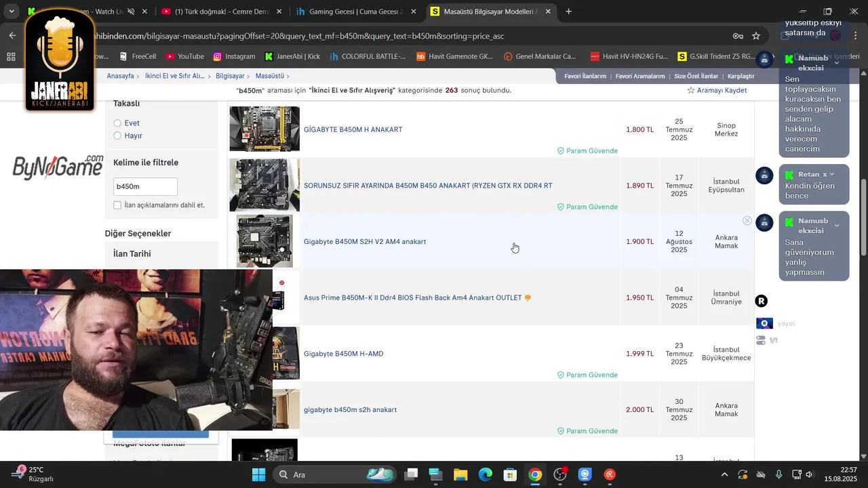Open thumbnail of GİGABYTE B450M H ANAKART
Viewport: 868px width, 488px height.
(264, 129)
